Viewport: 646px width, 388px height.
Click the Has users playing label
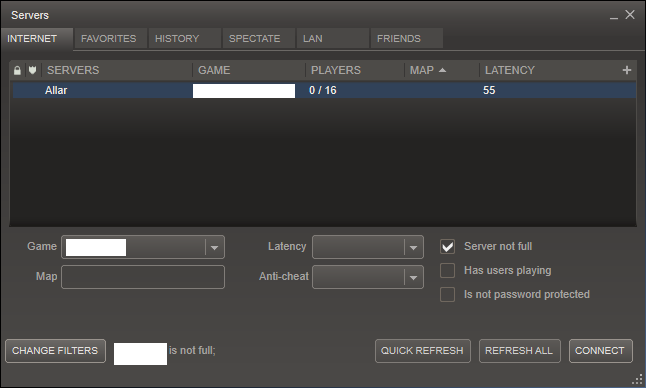(508, 271)
